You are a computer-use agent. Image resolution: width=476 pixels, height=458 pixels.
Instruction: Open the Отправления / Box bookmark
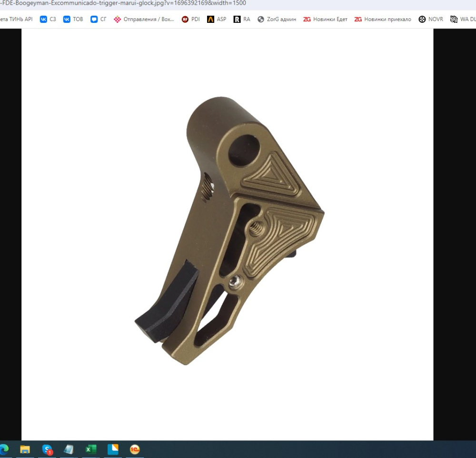tap(144, 19)
